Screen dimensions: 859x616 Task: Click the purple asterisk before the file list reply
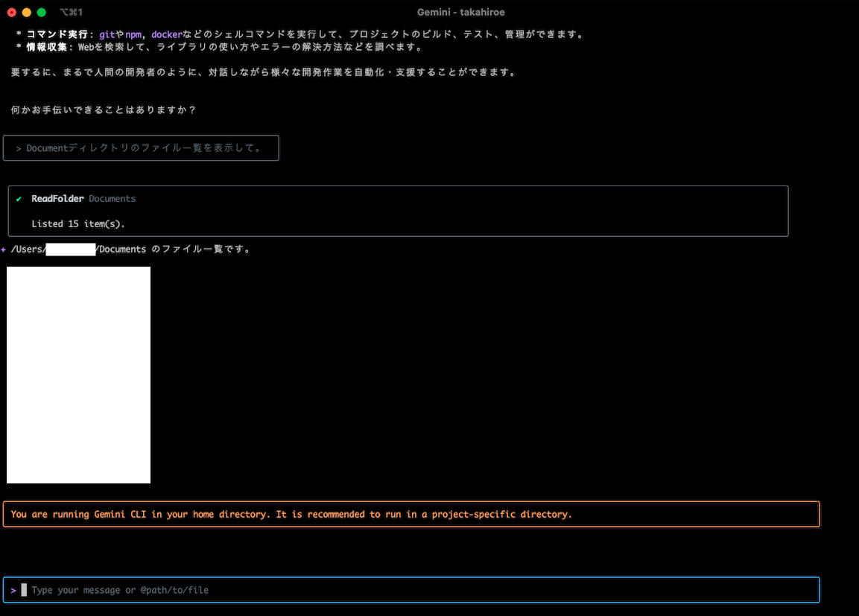click(5, 249)
